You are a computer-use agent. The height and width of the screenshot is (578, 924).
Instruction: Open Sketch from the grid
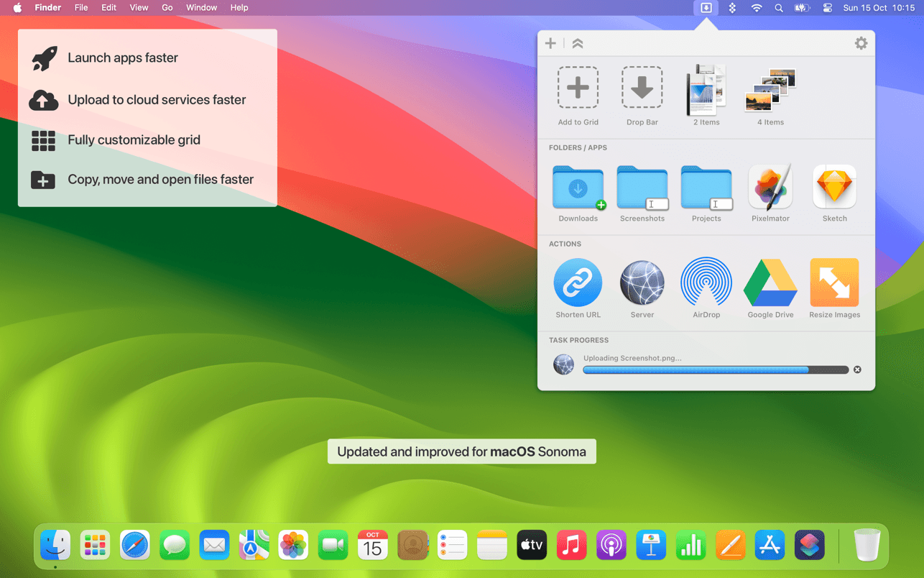coord(833,186)
